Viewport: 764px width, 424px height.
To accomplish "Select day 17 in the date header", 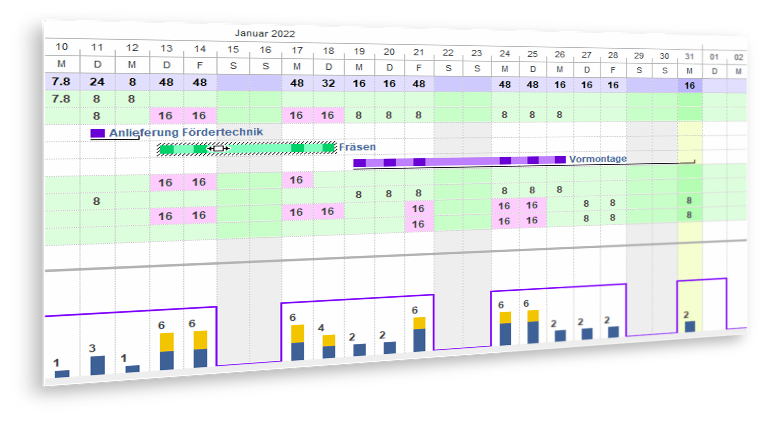I will (297, 50).
